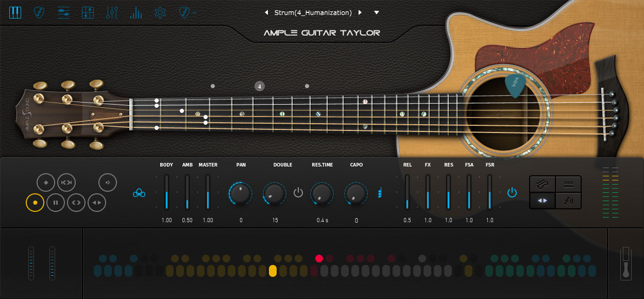Open the Tab player grid icon
This screenshot has width=644, height=299.
(88, 12)
